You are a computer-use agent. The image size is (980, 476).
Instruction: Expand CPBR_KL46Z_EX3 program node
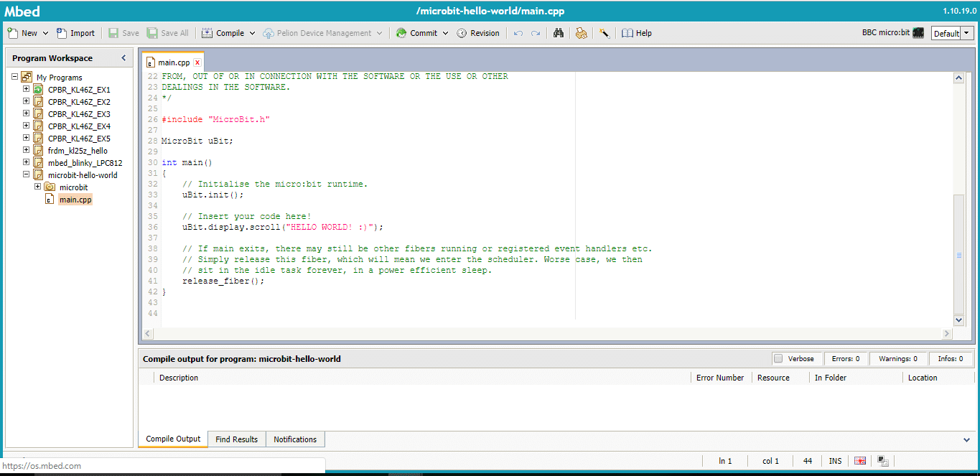[27, 113]
